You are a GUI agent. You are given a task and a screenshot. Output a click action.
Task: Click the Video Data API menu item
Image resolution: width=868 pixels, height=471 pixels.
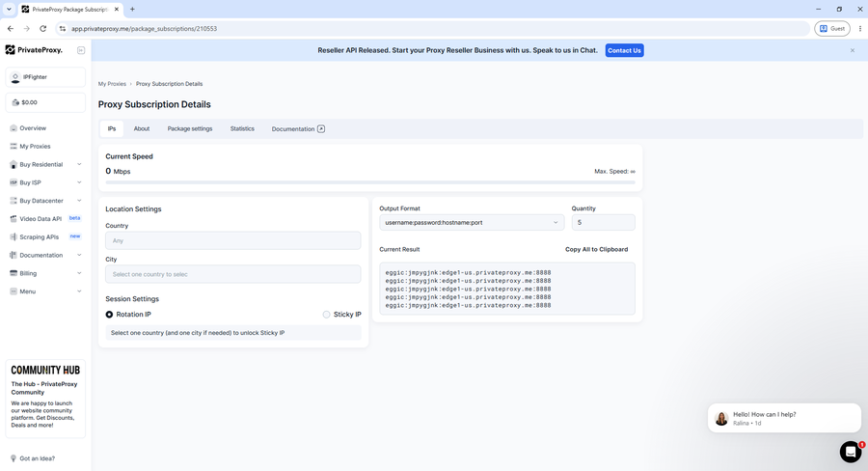pos(45,219)
